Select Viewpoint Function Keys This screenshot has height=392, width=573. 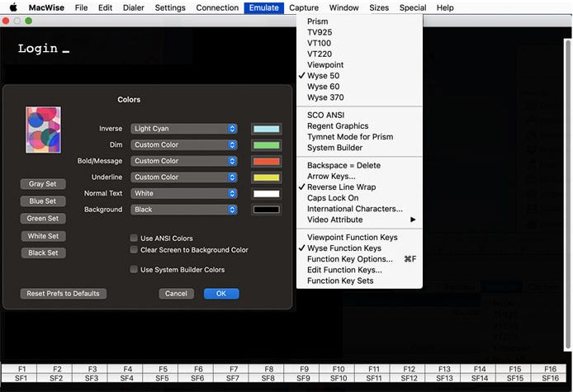[x=360, y=237]
